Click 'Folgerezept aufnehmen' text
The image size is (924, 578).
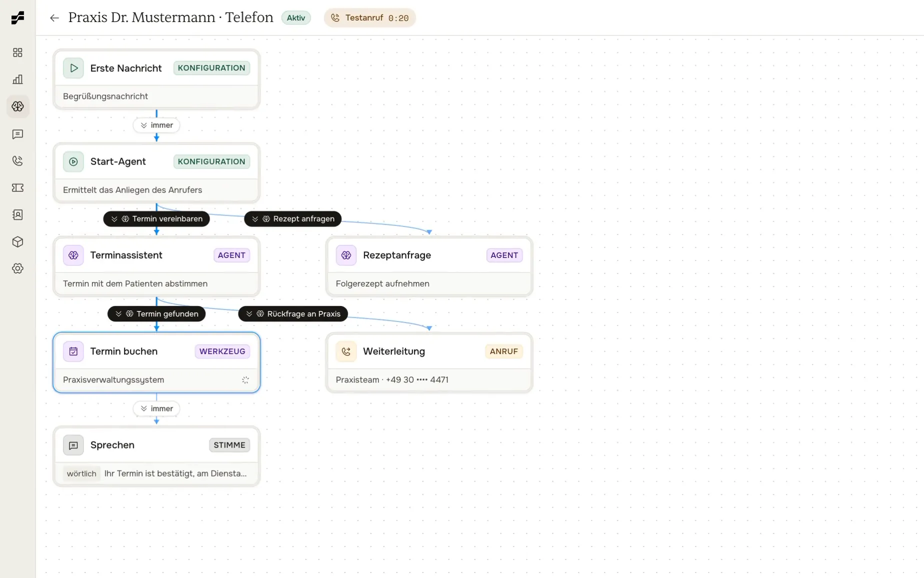382,283
